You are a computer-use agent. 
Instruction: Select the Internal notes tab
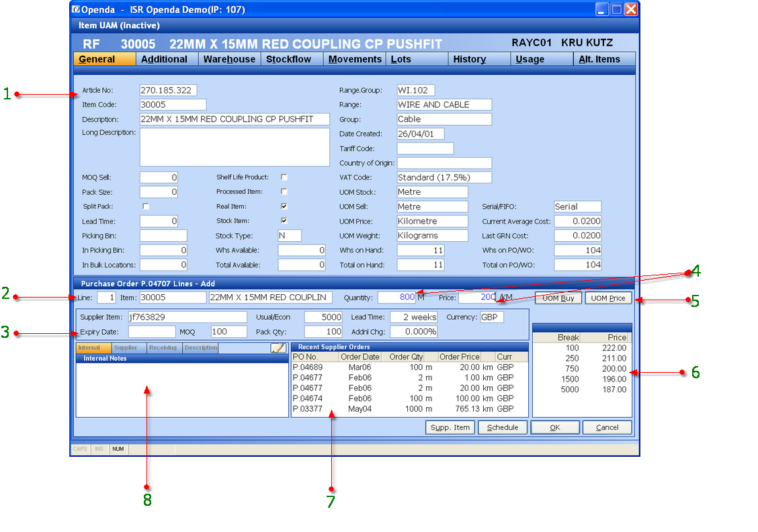coord(94,348)
